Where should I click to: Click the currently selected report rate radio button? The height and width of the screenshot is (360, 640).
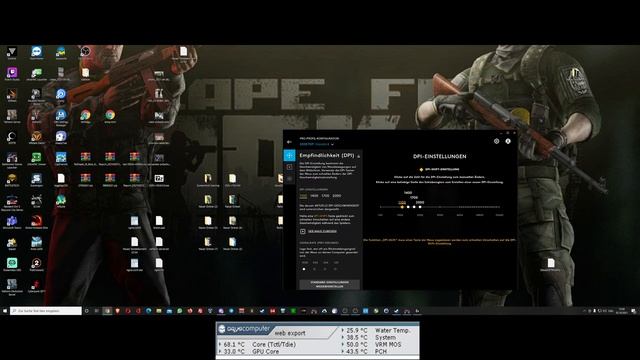(x=304, y=269)
